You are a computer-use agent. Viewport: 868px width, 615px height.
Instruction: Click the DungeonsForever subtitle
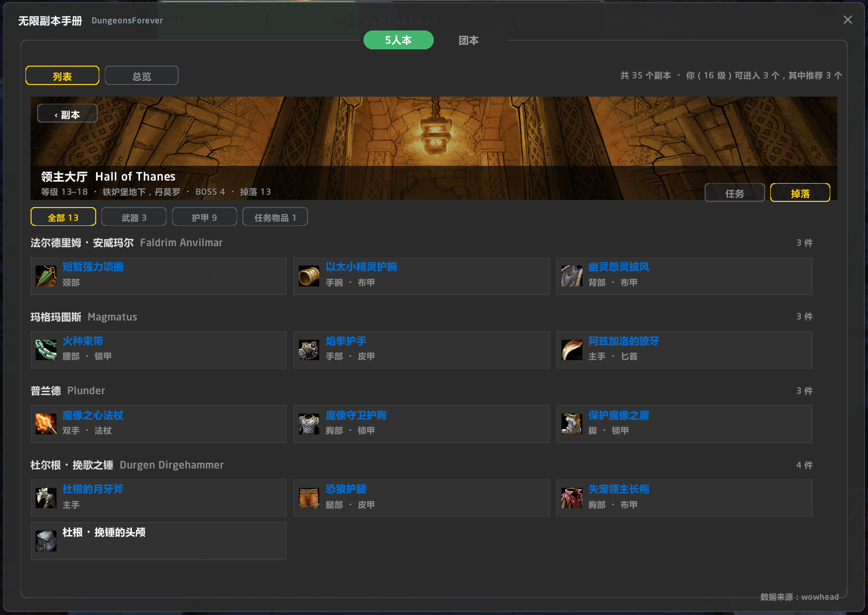(127, 21)
